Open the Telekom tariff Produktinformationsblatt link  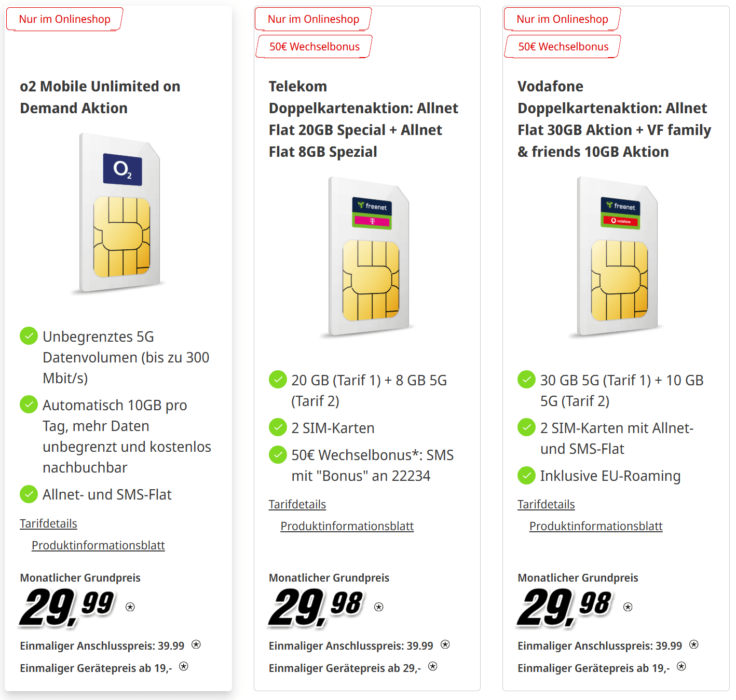coord(347,526)
